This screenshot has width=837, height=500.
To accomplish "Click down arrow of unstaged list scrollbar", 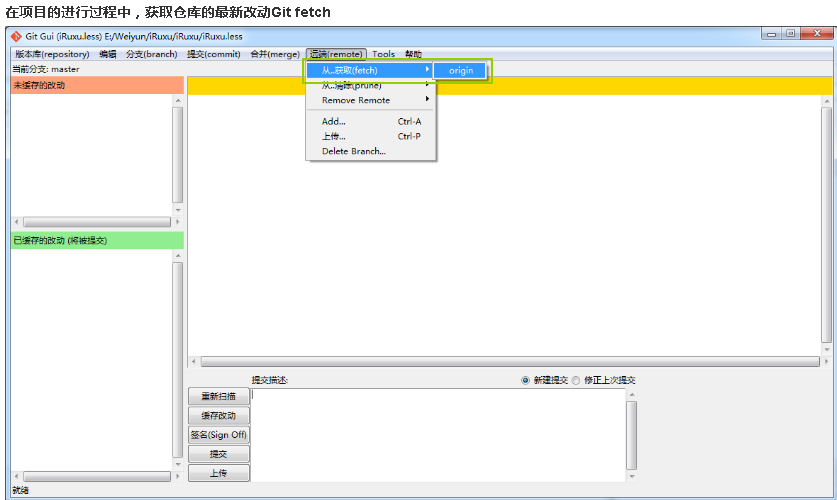I will point(178,210).
